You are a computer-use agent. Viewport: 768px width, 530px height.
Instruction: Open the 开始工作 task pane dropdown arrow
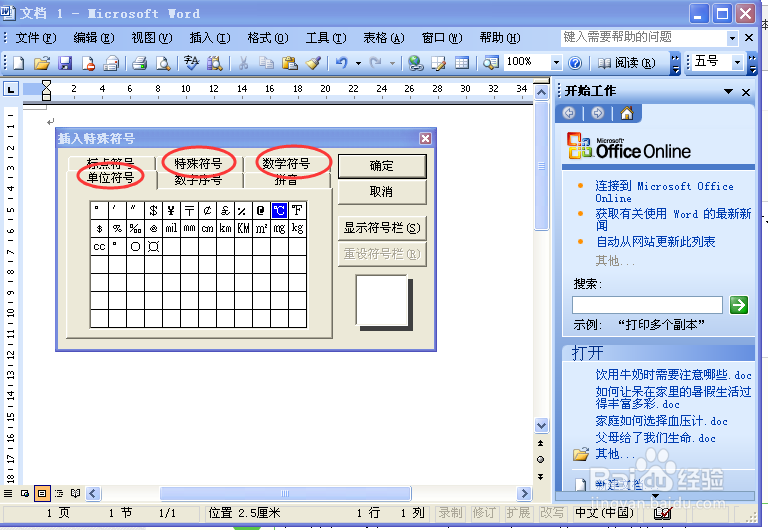[728, 92]
